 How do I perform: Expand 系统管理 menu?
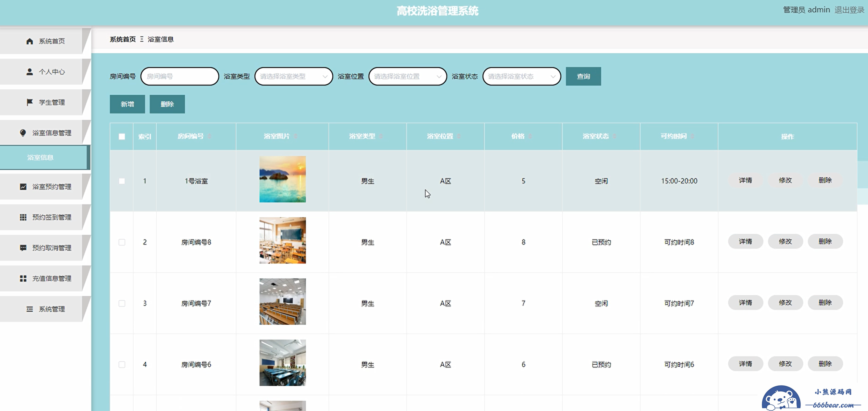[45, 309]
